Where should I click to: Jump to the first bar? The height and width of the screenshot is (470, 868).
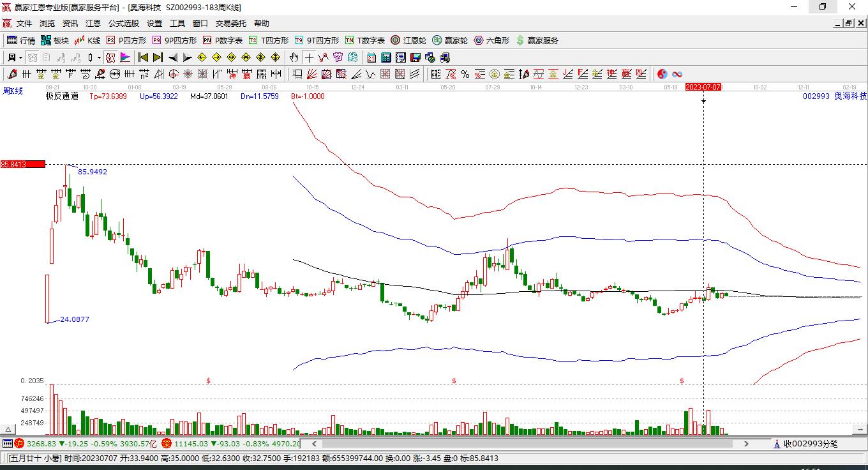point(143,57)
